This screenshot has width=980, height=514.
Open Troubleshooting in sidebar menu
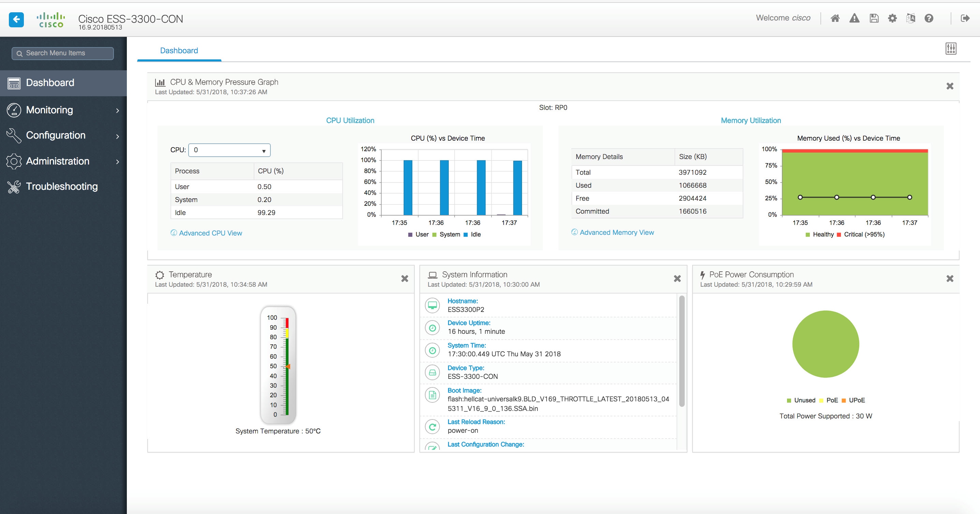pyautogui.click(x=63, y=187)
